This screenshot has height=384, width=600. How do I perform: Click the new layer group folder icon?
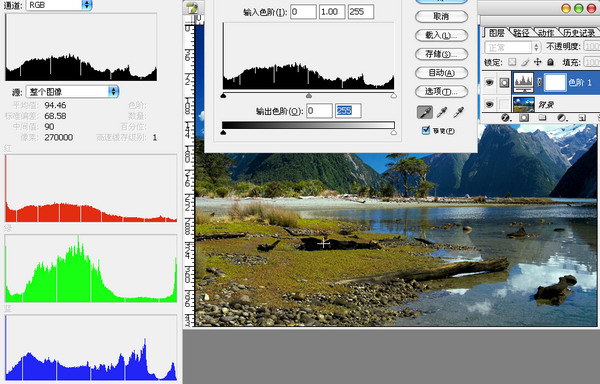542,118
